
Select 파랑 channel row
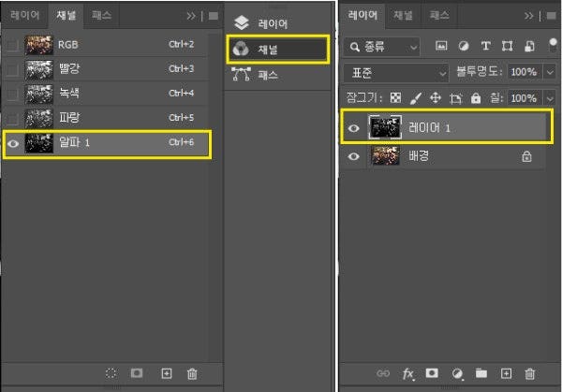tap(105, 119)
